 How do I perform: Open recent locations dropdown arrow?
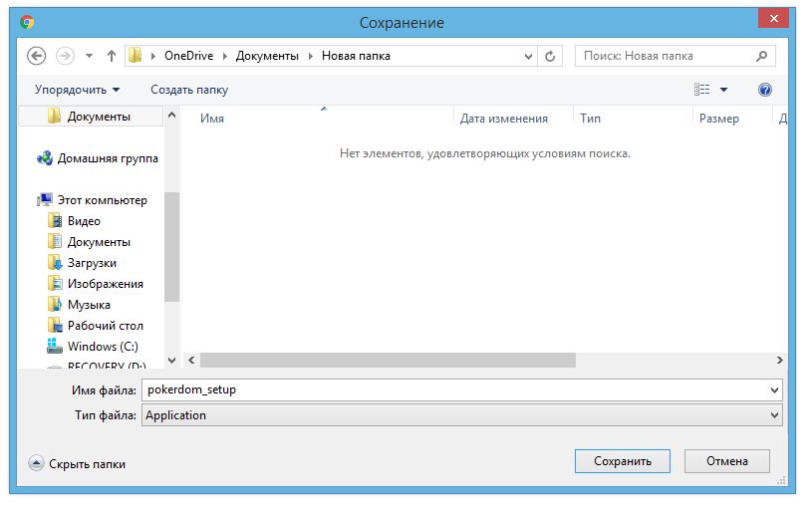[89, 56]
